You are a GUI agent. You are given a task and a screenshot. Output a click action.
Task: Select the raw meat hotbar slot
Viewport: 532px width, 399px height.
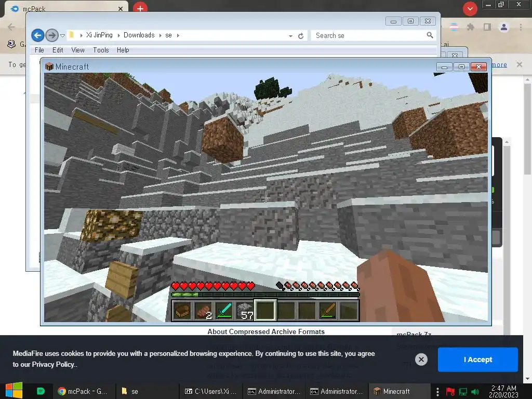pos(203,311)
